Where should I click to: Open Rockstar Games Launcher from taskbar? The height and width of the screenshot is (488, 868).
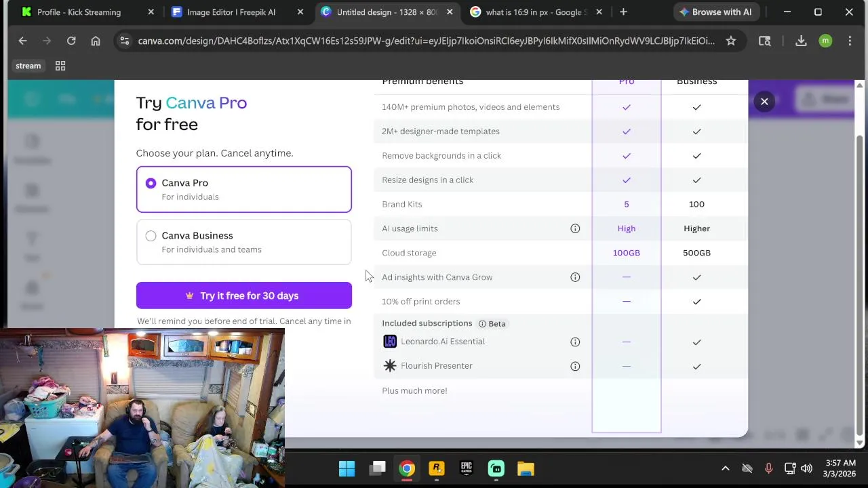pyautogui.click(x=437, y=468)
